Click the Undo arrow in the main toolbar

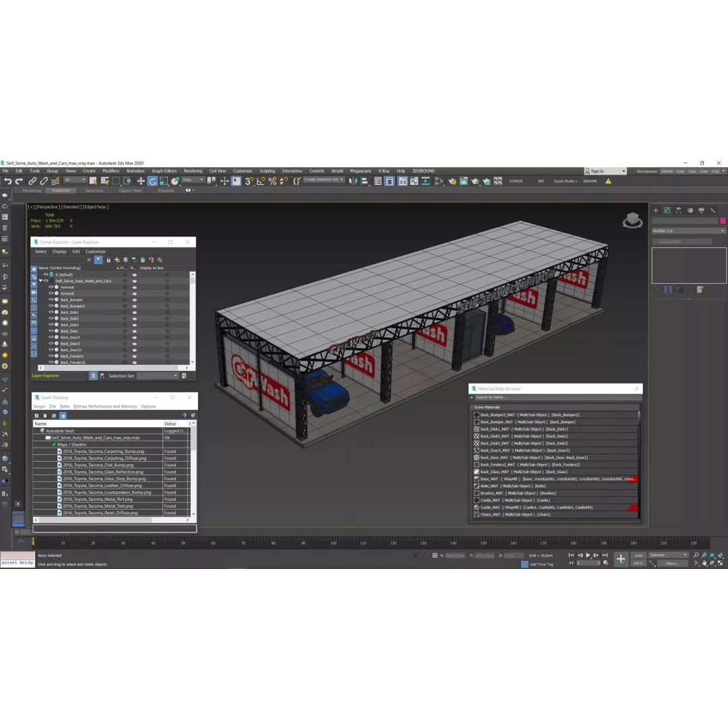[7, 181]
